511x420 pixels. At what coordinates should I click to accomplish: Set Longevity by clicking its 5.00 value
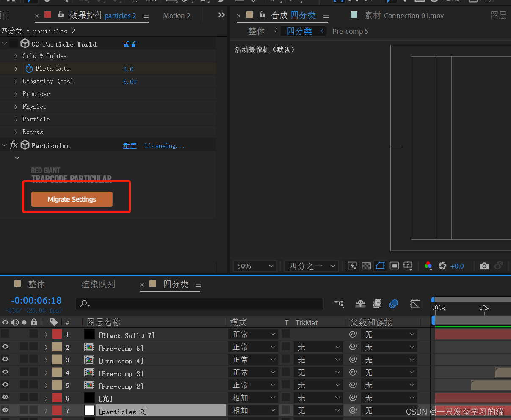coord(130,81)
